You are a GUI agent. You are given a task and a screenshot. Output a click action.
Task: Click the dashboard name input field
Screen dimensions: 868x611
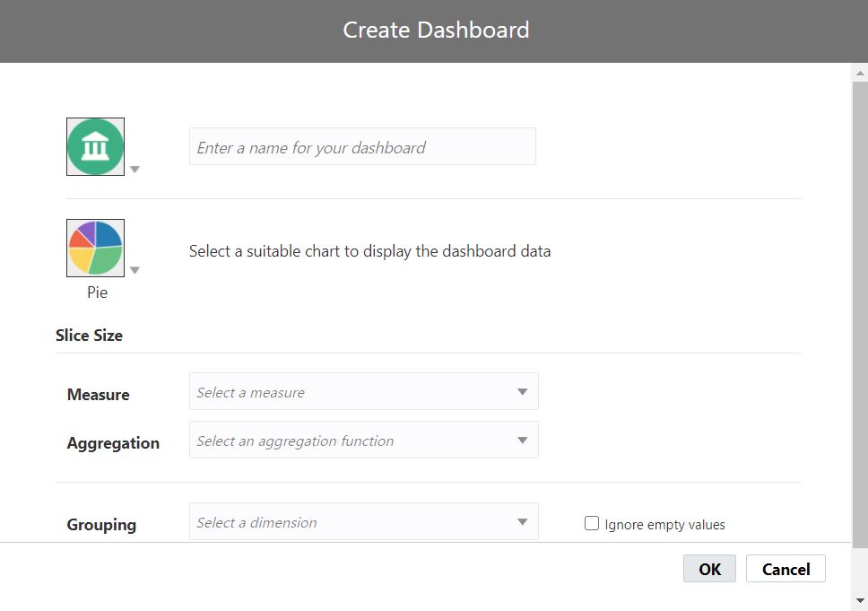pyautogui.click(x=362, y=147)
